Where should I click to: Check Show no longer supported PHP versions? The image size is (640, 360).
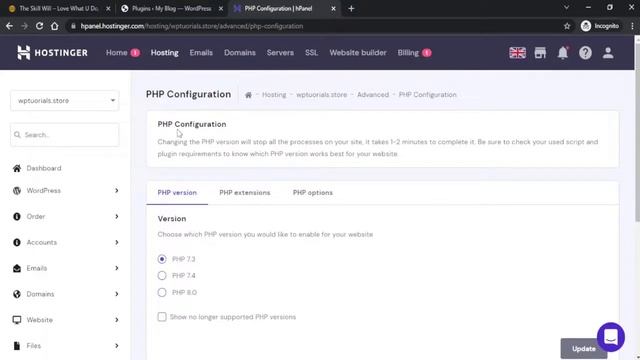click(162, 317)
